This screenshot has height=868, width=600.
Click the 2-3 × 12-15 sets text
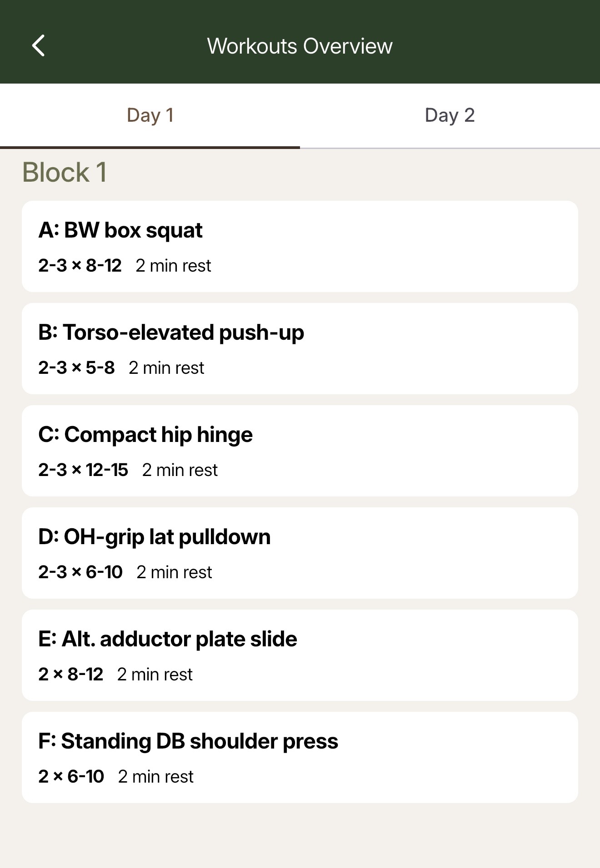(x=83, y=470)
